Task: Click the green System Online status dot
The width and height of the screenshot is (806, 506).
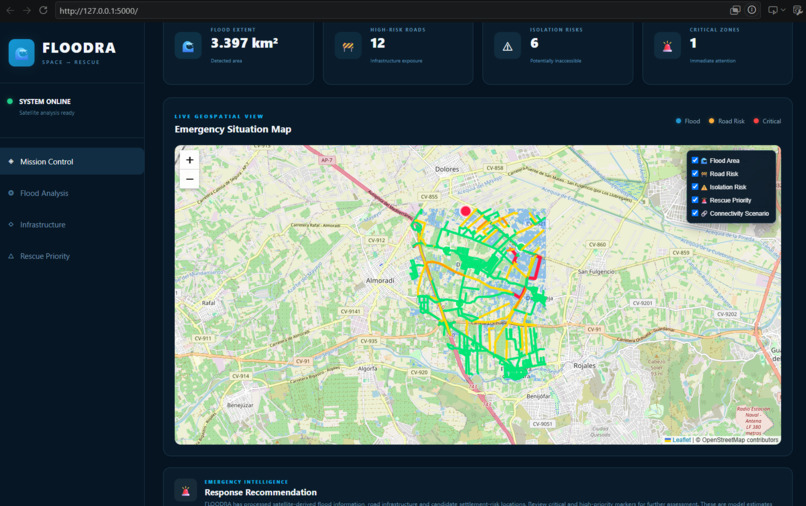Action: click(10, 101)
